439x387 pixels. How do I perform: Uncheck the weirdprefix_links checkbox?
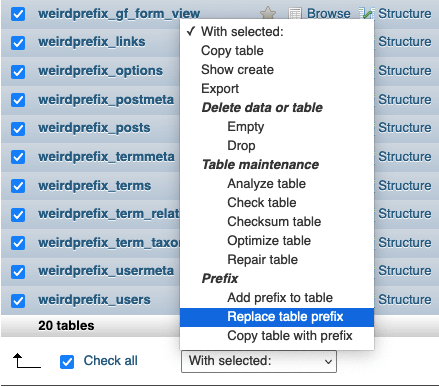[x=18, y=43]
